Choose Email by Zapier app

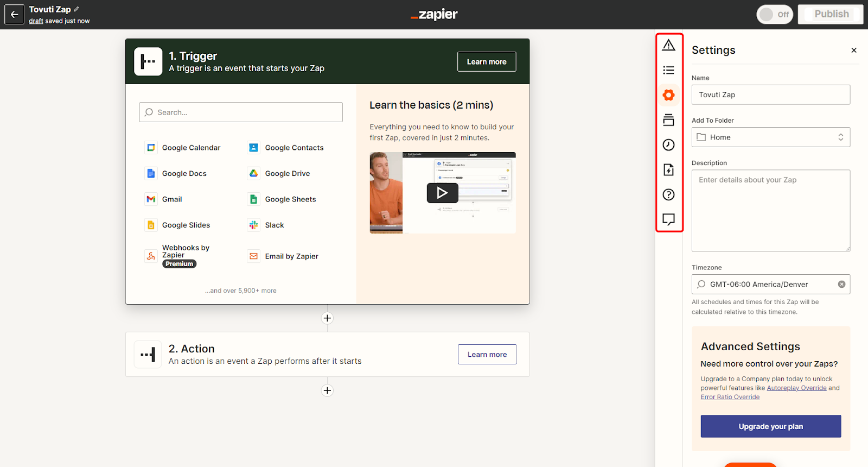[x=283, y=256]
